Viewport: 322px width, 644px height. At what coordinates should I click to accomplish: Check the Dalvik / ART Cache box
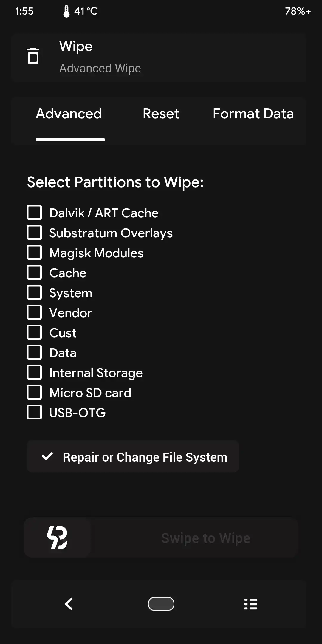pos(34,213)
